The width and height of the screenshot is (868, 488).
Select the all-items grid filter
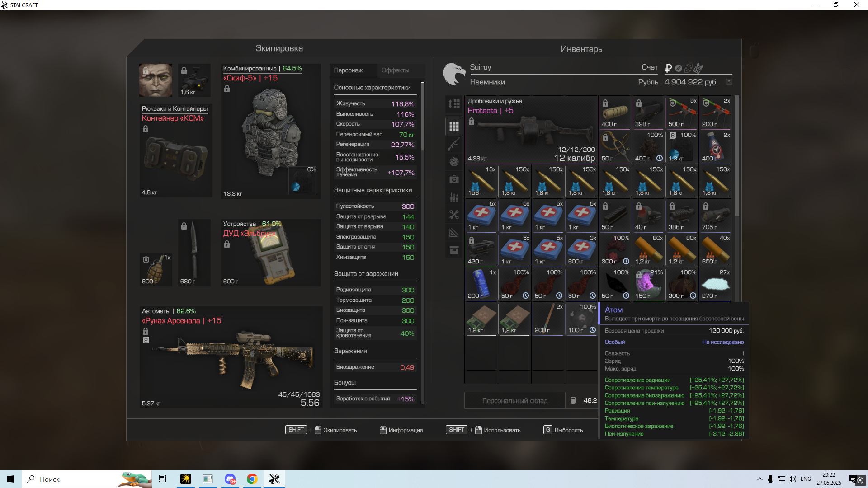coord(454,127)
